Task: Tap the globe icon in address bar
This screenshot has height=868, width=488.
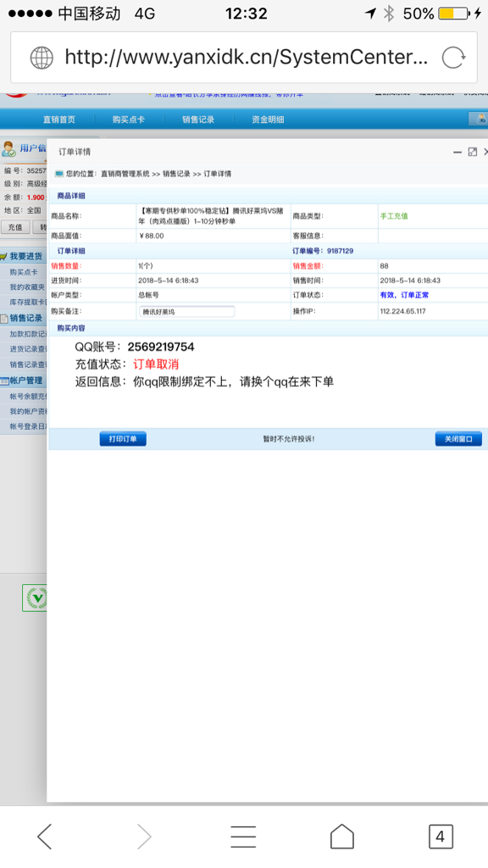Action: [x=42, y=58]
